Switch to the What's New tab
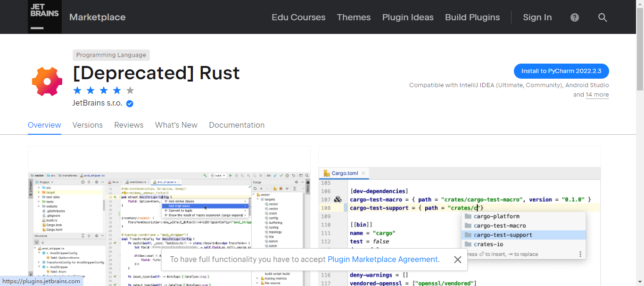Screen dimensions: 644x286 point(176,125)
